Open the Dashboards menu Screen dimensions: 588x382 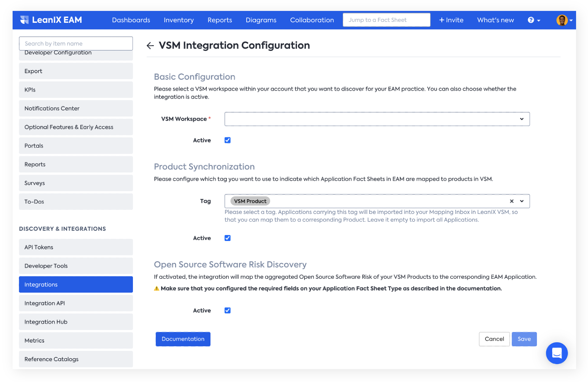tap(131, 20)
